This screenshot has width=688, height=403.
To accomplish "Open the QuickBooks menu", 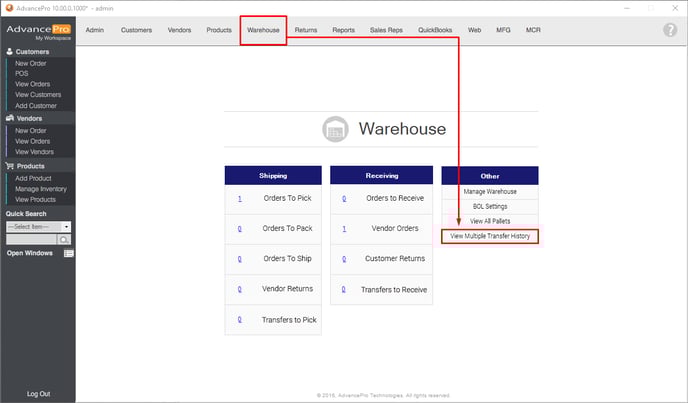I will 435,30.
